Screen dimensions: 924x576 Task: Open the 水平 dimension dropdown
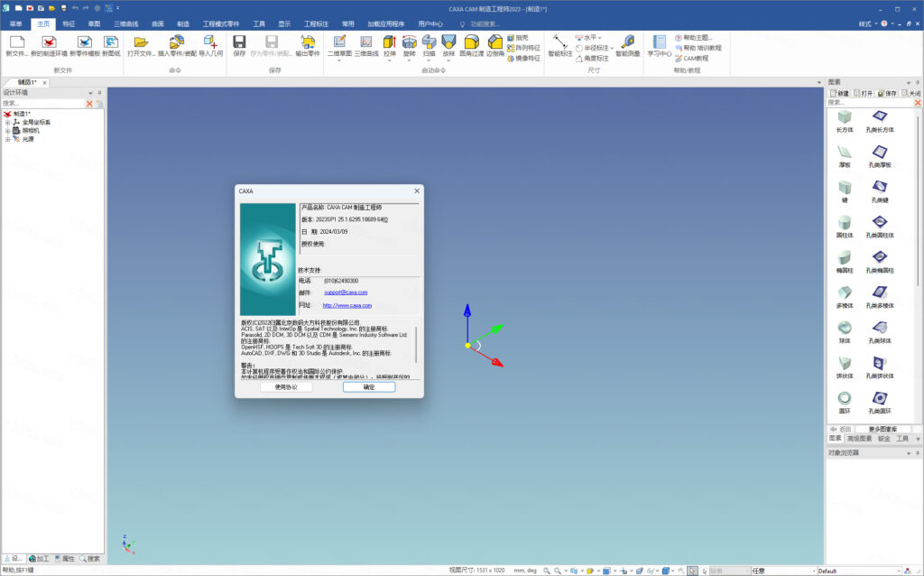593,37
